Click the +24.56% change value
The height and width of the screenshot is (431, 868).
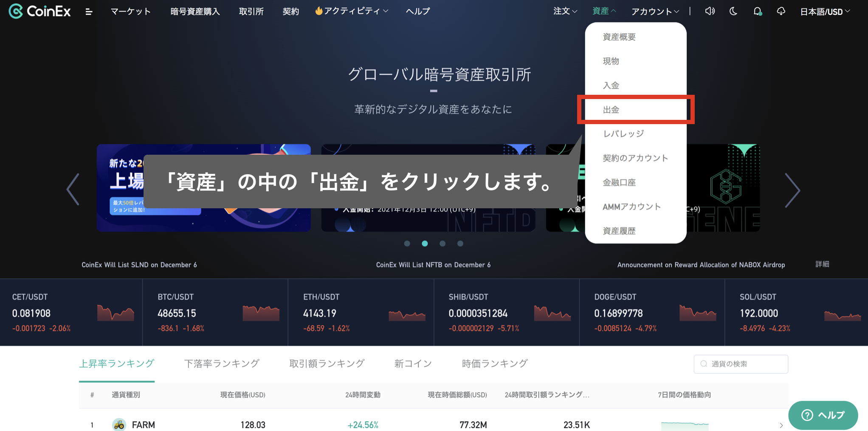[x=363, y=425]
